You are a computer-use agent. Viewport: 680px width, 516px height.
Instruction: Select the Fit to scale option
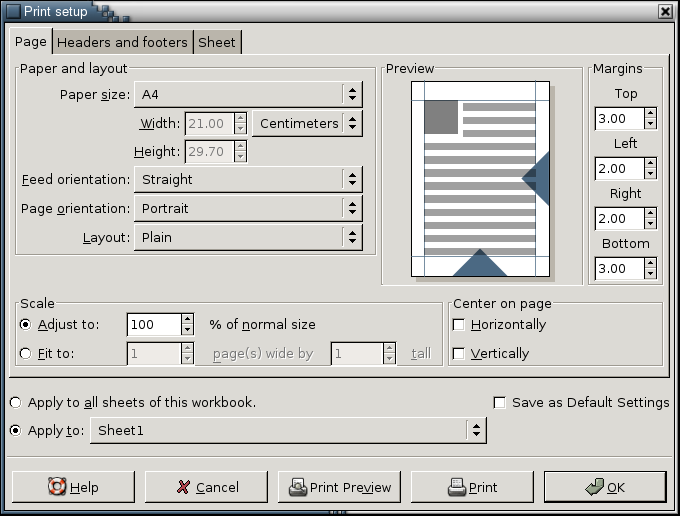coord(25,353)
